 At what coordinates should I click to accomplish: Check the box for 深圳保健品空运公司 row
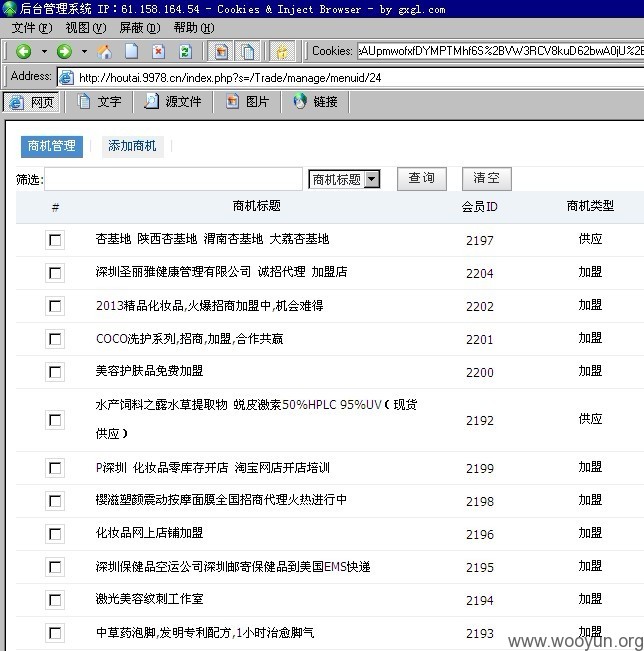(x=55, y=567)
